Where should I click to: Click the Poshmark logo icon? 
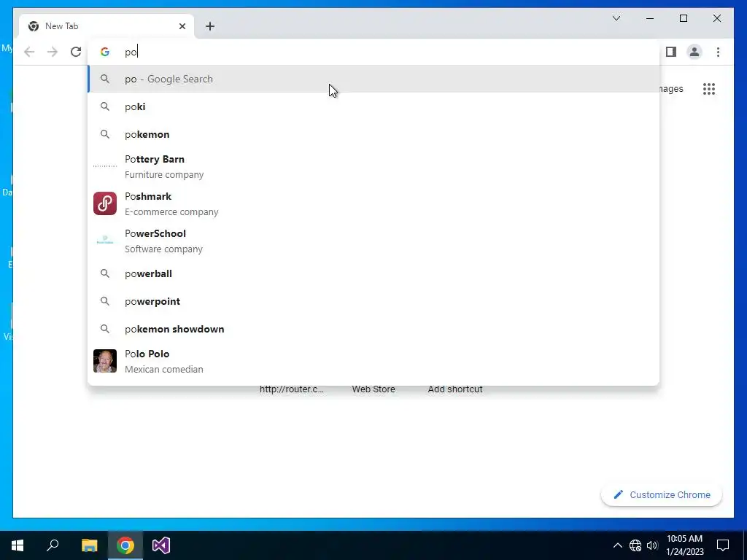point(105,203)
